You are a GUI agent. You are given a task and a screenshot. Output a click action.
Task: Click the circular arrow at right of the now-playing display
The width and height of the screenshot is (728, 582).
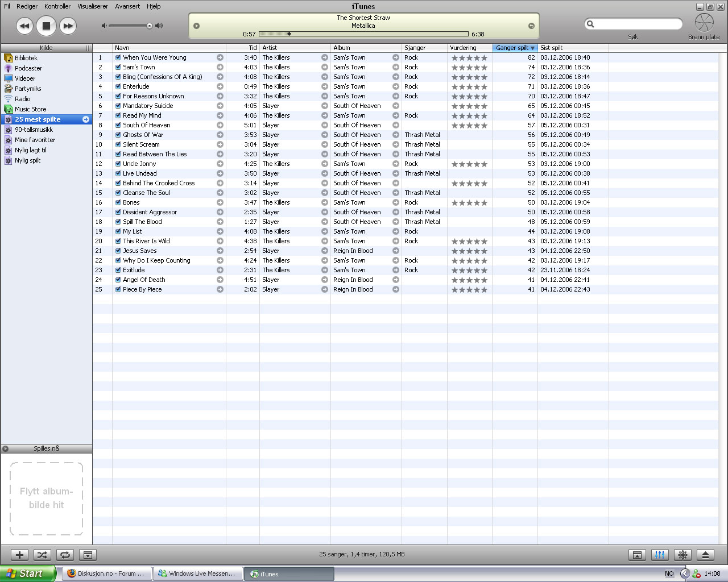point(531,26)
